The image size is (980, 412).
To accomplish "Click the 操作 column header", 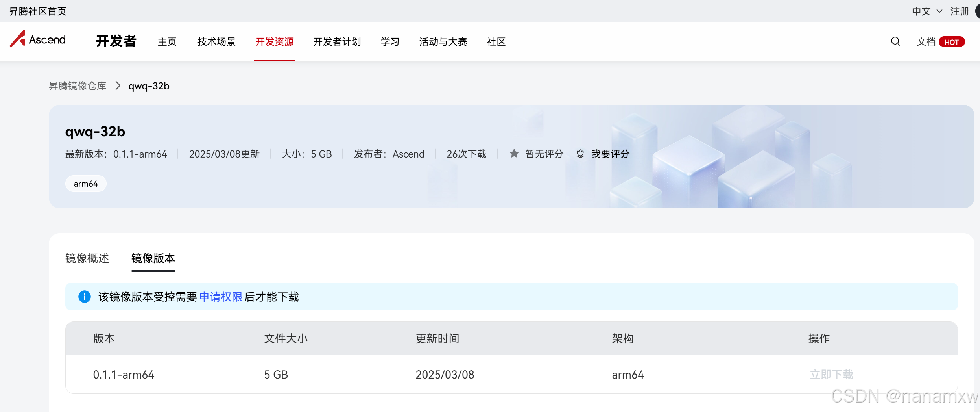I will pyautogui.click(x=819, y=338).
